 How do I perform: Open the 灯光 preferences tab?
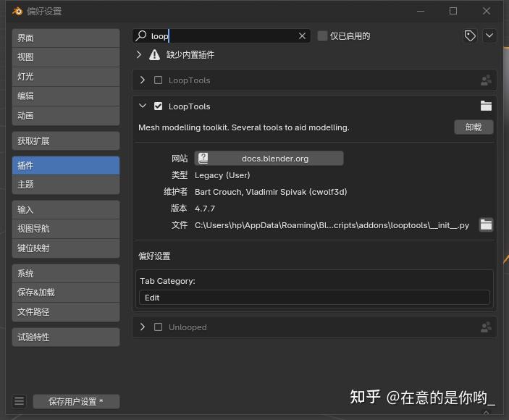tap(66, 77)
